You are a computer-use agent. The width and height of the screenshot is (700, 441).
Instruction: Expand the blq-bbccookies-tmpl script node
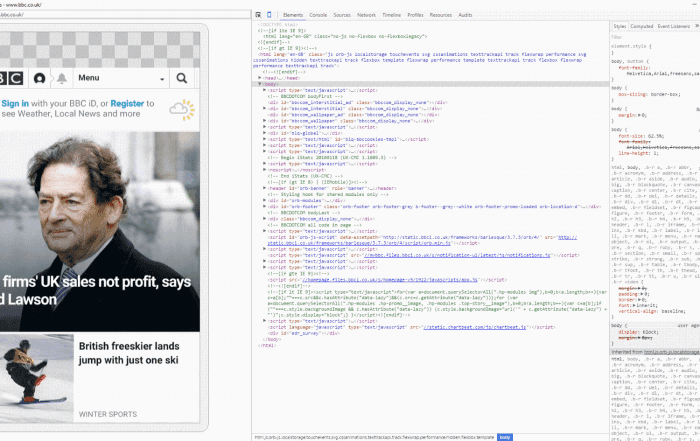(265, 139)
